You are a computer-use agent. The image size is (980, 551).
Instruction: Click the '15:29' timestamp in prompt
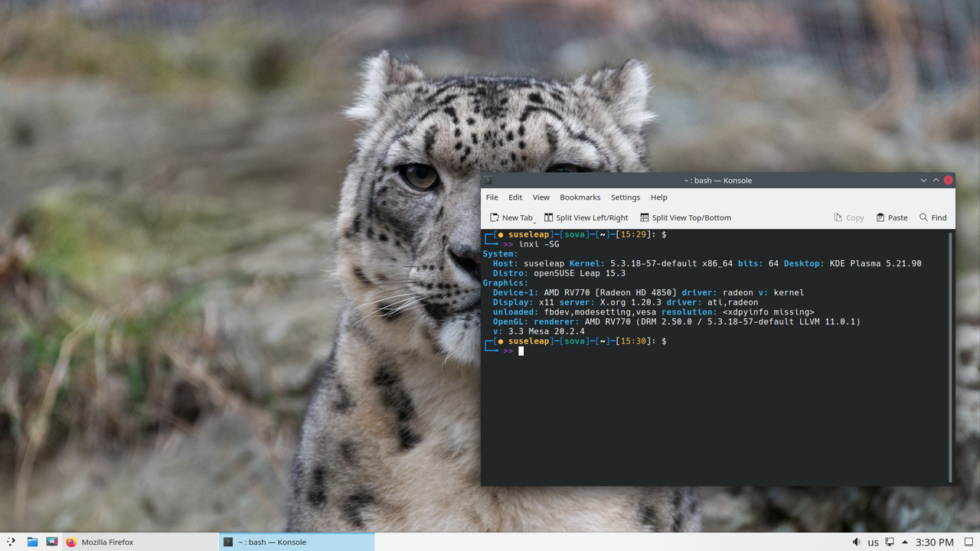[x=633, y=234]
